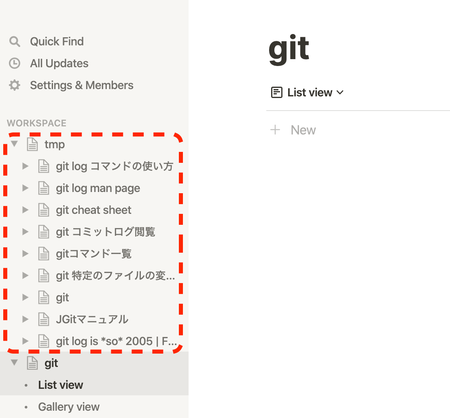Add a New list entry

(x=303, y=130)
